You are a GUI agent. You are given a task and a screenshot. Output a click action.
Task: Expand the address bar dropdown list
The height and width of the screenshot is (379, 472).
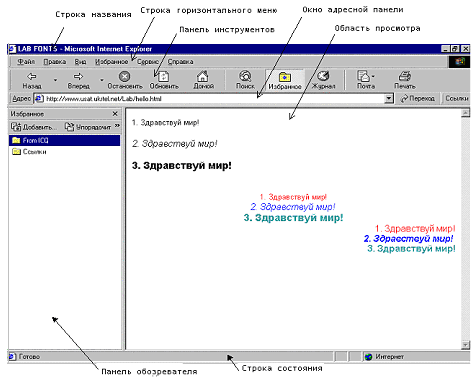(389, 98)
